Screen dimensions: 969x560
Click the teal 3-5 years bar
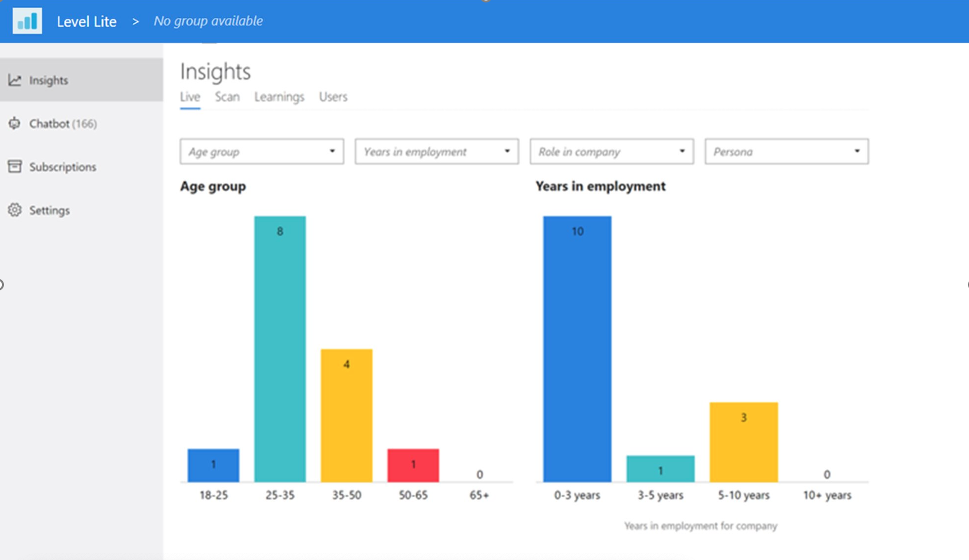tap(660, 469)
